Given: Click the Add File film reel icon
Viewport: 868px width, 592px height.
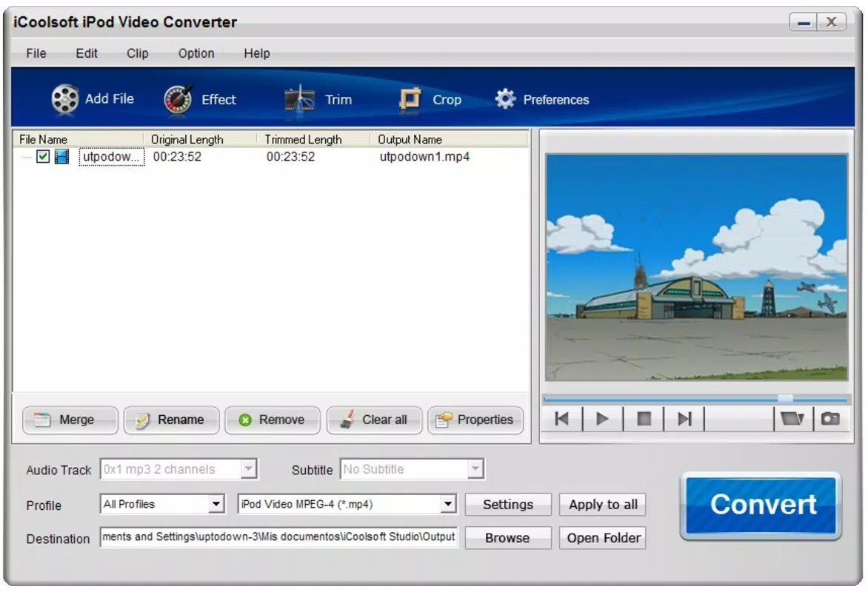Looking at the screenshot, I should 64,99.
